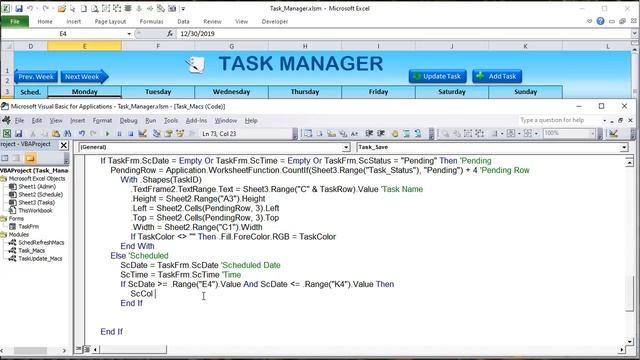Image resolution: width=640 pixels, height=360 pixels.
Task: Click Toggle Folders icon in Project pane
Action: click(30, 158)
